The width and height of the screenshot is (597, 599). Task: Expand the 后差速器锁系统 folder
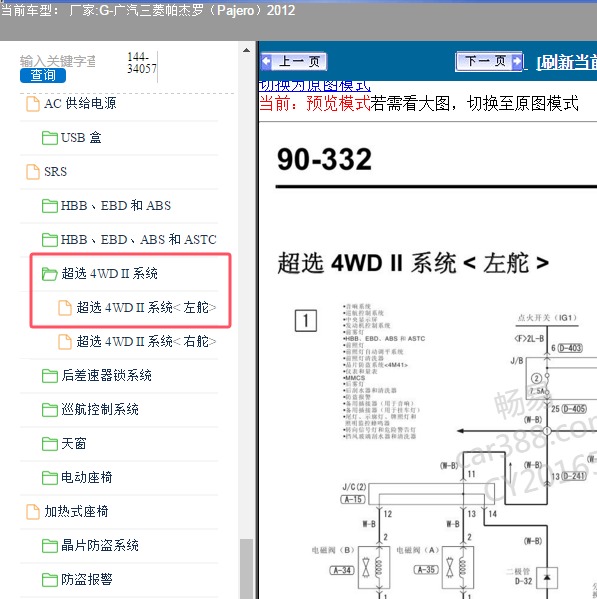point(107,376)
